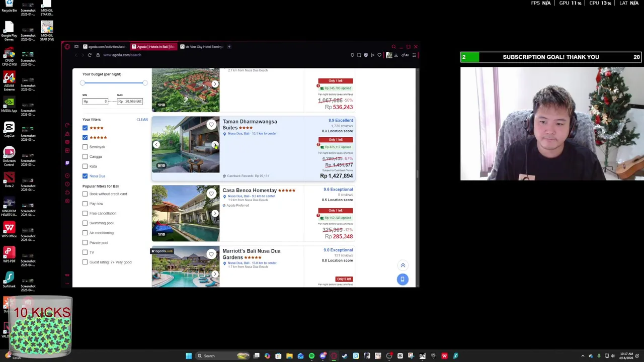This screenshot has width=644, height=362.
Task: Check the Kuta area filter
Action: 85,166
